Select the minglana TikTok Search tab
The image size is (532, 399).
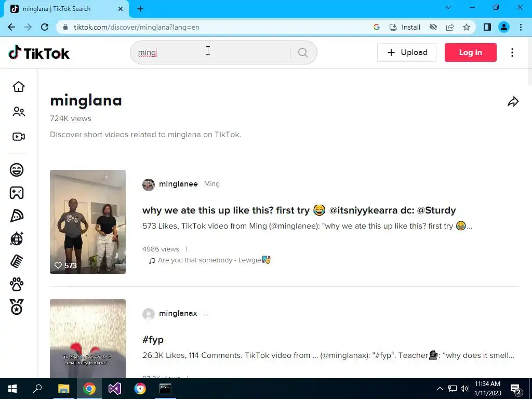point(66,9)
